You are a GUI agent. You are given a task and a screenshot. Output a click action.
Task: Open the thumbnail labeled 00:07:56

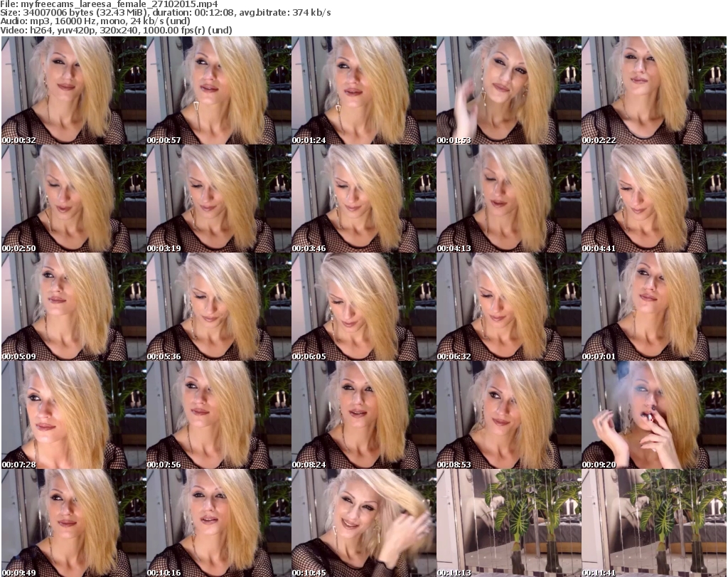219,415
